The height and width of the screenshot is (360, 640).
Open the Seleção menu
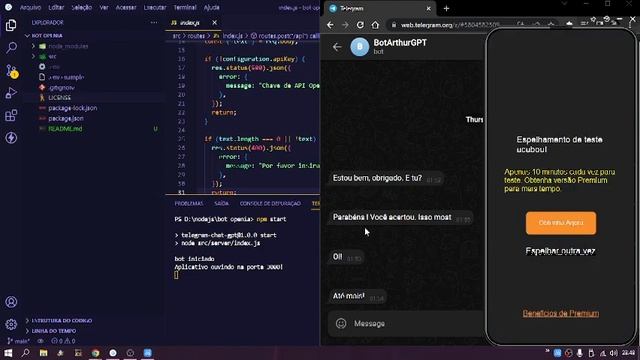click(82, 7)
